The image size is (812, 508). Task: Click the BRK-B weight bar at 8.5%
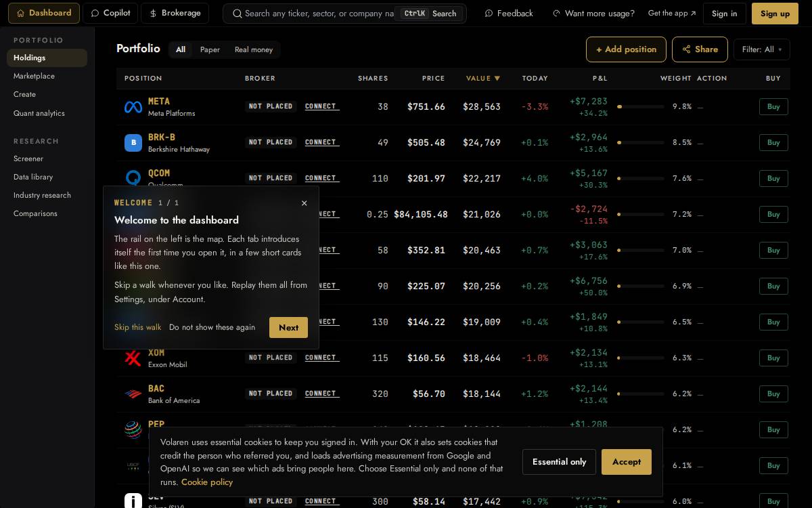coord(641,142)
